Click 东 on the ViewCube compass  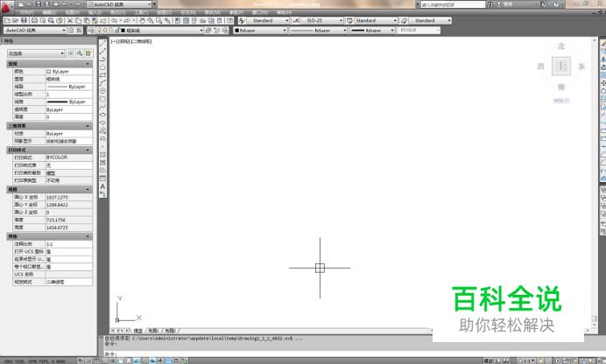point(581,66)
